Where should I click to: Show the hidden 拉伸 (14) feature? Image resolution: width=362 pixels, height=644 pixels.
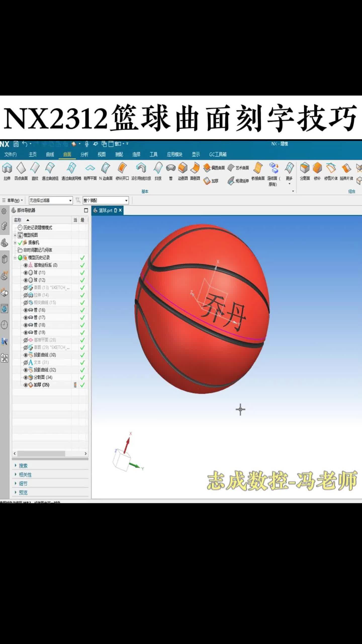[x=26, y=295]
